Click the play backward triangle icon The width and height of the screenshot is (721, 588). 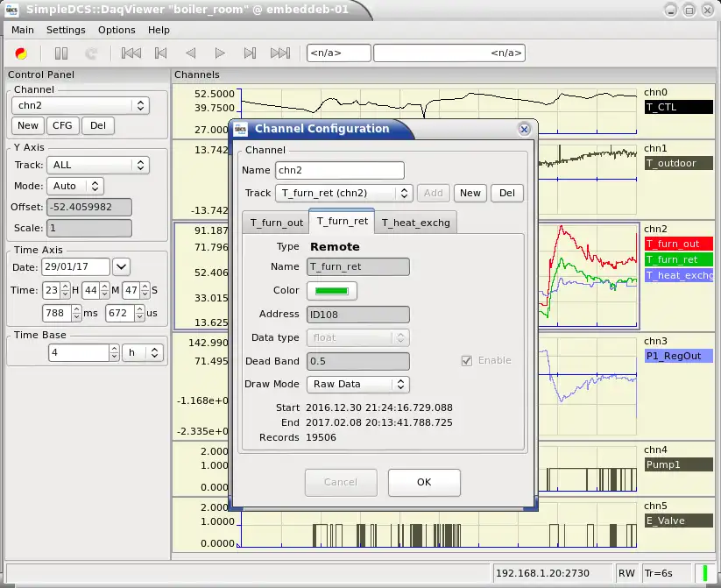tap(190, 53)
